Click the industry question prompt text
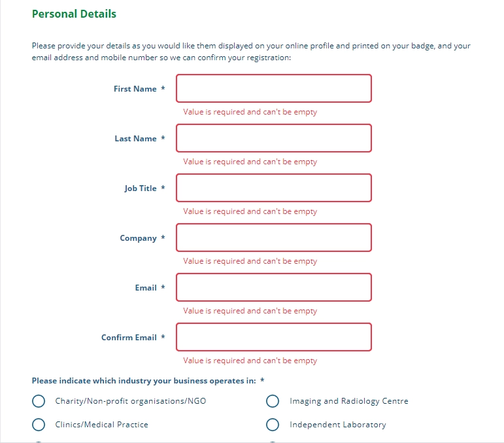Screen dimensions: 504x443 click(144, 381)
